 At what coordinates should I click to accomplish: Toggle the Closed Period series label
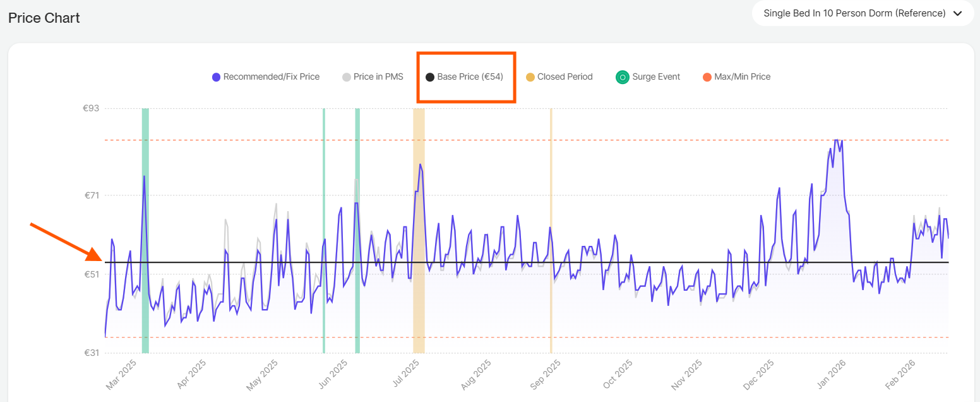tap(565, 77)
